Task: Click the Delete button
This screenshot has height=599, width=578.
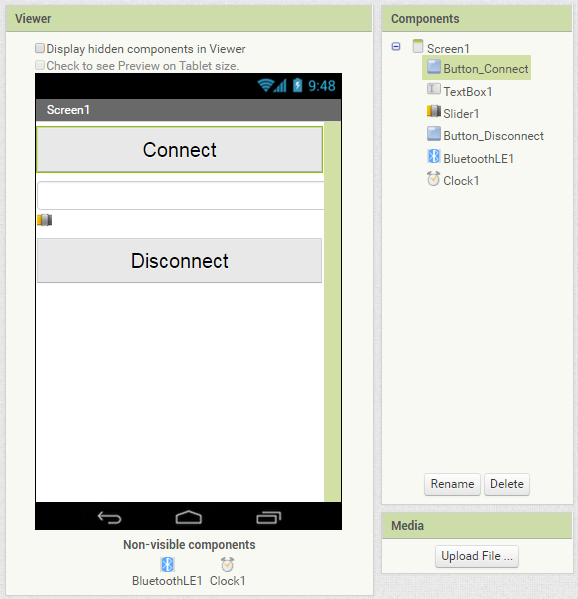Action: [x=507, y=484]
